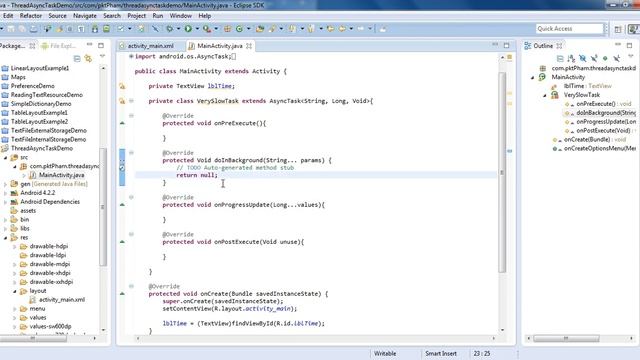Minimize the editor area
640x360 pixels.
pyautogui.click(x=495, y=44)
